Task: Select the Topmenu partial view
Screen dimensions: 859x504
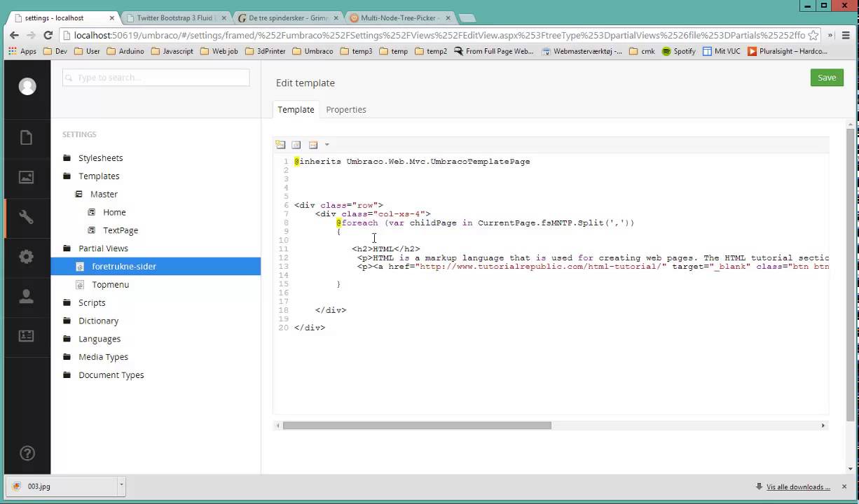Action: (x=111, y=285)
